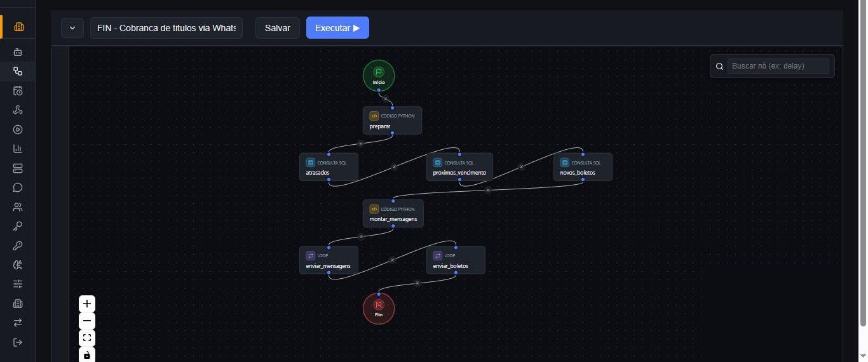Screen dimensions: 868x362
Task: Click the workflow name field 'FIN - Cobranca de titulos'
Action: 166,28
